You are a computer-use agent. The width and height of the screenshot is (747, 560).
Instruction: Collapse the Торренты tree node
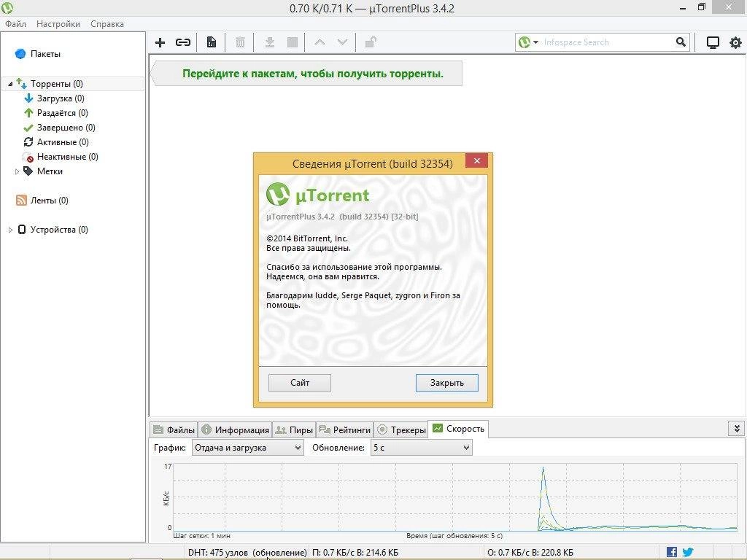point(10,84)
